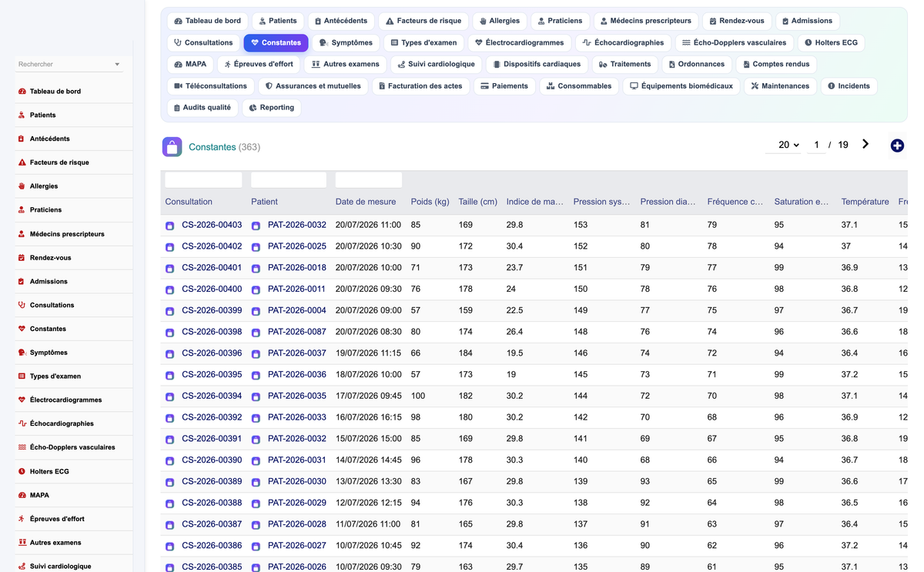
Task: Click icon beside PAT-2026-0025 patient link
Action: [x=256, y=247]
